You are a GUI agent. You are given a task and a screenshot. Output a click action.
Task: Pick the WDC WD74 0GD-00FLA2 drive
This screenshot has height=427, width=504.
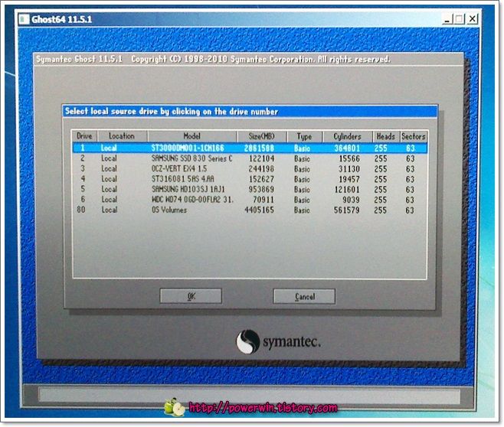pyautogui.click(x=250, y=200)
